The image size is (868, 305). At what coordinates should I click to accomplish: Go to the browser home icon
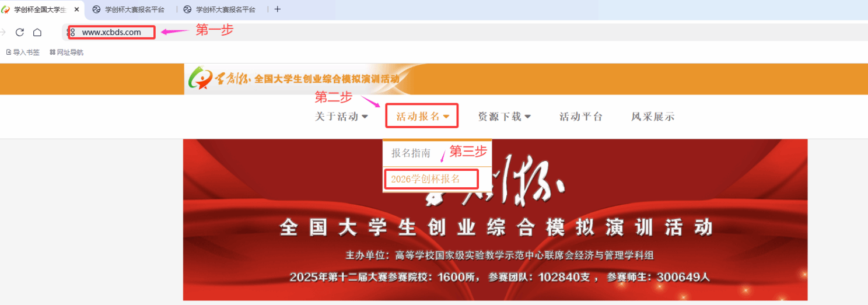[x=37, y=32]
